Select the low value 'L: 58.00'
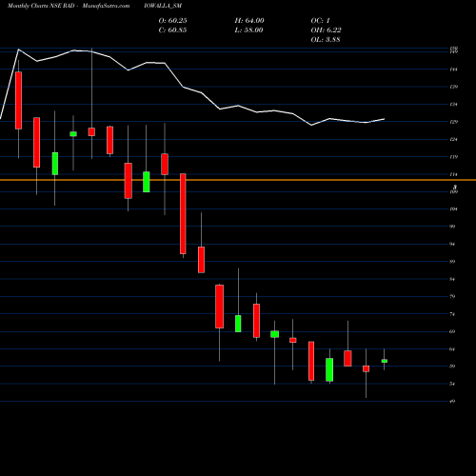This screenshot has width=476, height=476. coord(248,30)
